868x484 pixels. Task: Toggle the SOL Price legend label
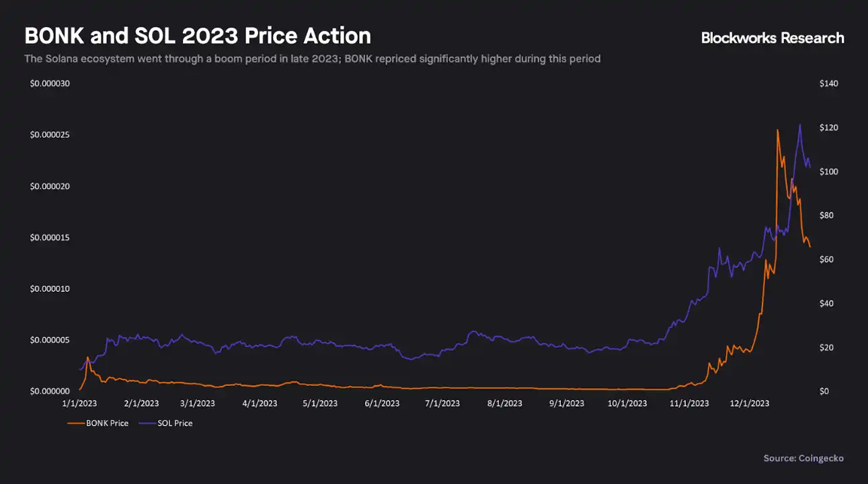(x=174, y=424)
